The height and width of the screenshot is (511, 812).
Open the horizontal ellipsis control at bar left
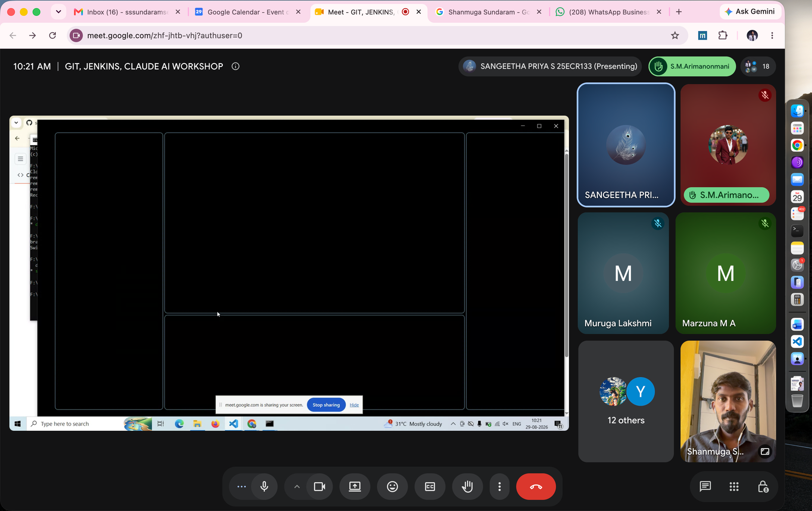click(242, 487)
